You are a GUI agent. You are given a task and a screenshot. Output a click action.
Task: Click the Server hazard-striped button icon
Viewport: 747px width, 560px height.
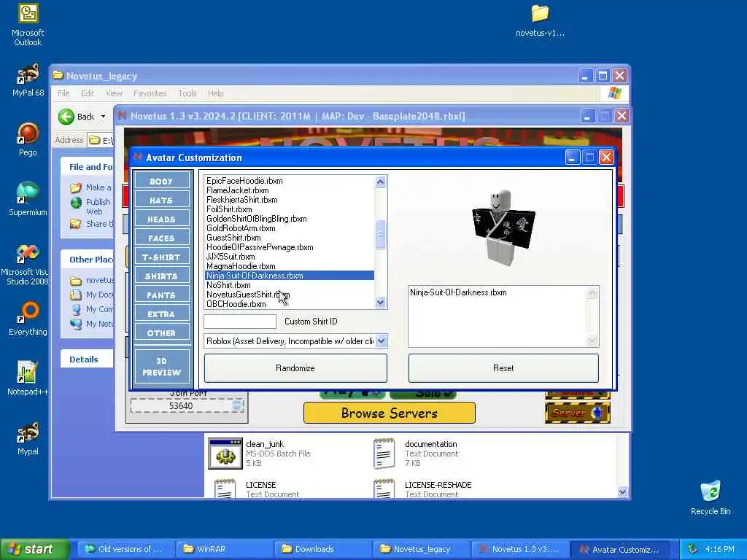(578, 413)
